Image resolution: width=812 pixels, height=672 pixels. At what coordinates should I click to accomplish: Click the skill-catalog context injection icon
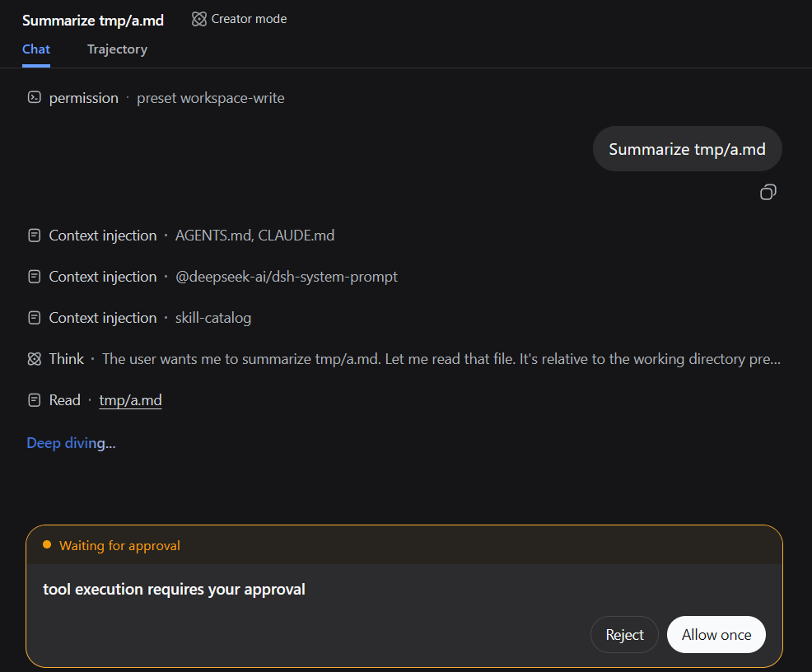[35, 318]
